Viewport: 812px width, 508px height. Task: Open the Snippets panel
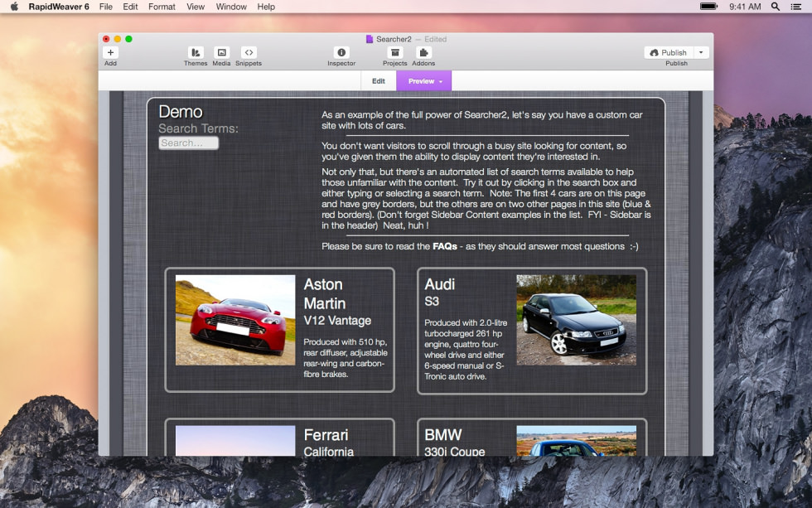(249, 52)
